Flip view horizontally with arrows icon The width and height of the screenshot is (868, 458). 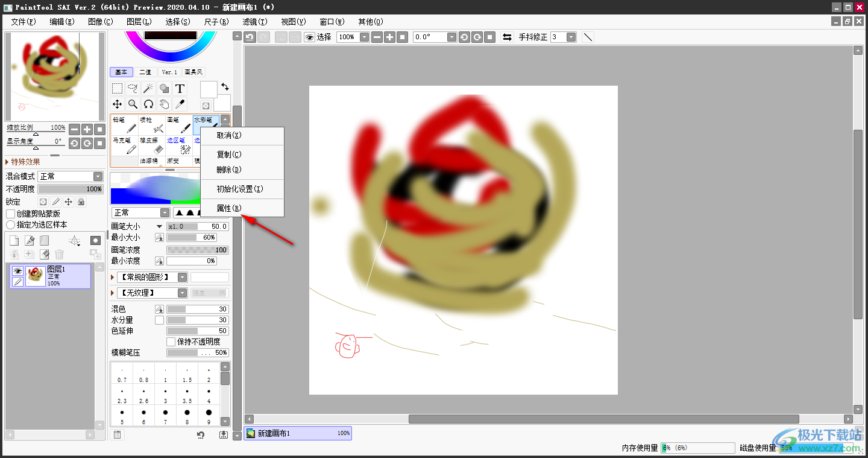[x=508, y=37]
